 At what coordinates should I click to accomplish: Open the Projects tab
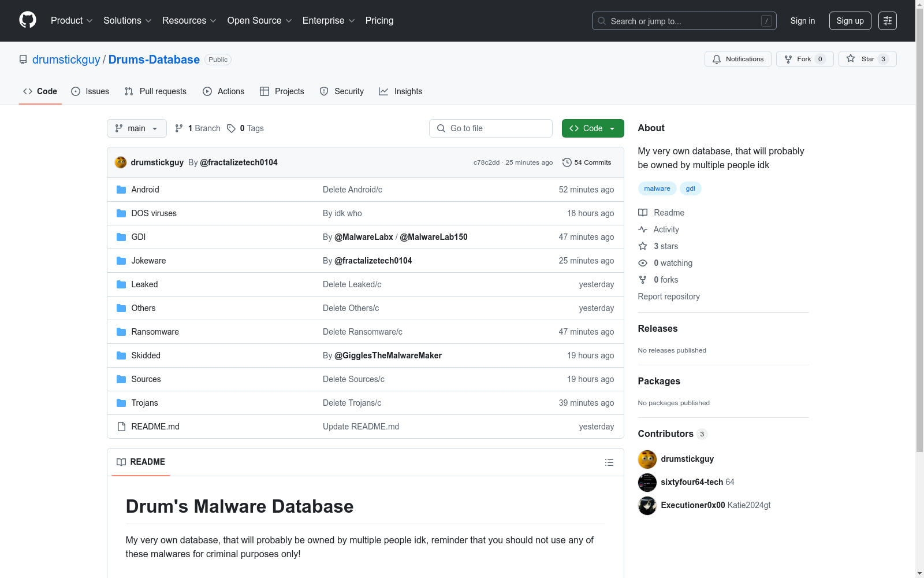click(x=282, y=91)
